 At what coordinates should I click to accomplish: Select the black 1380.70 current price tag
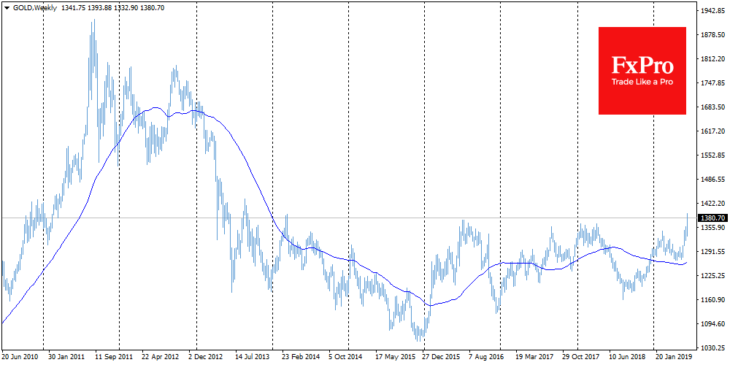pyautogui.click(x=713, y=217)
